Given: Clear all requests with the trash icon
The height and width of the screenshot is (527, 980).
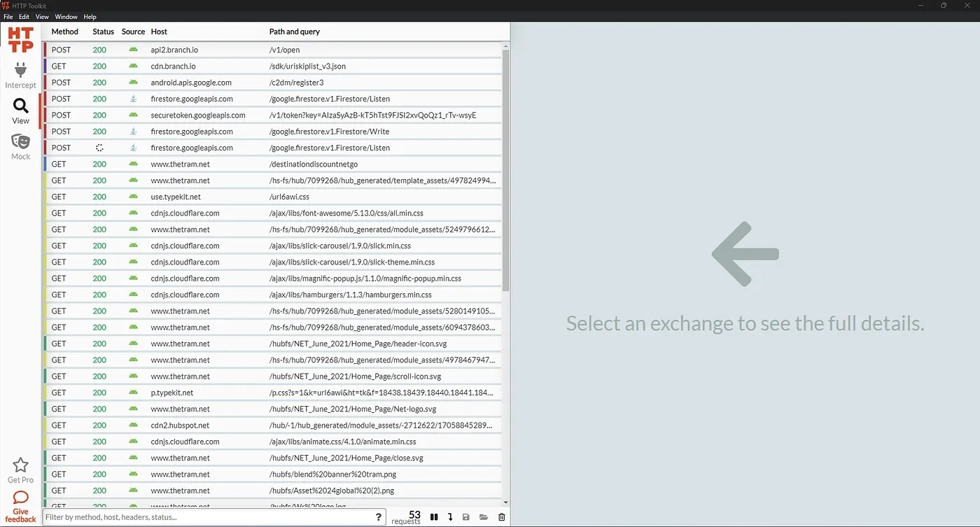Looking at the screenshot, I should pos(501,517).
